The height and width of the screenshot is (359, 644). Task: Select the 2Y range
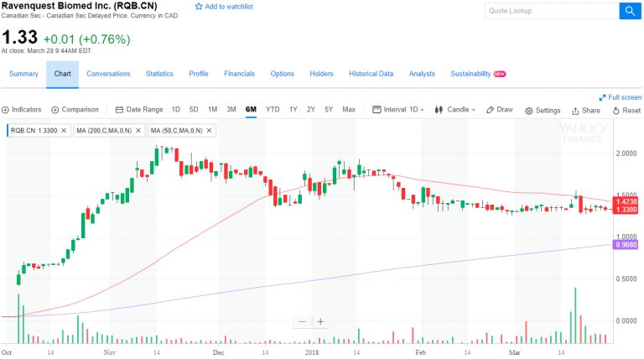click(x=311, y=110)
